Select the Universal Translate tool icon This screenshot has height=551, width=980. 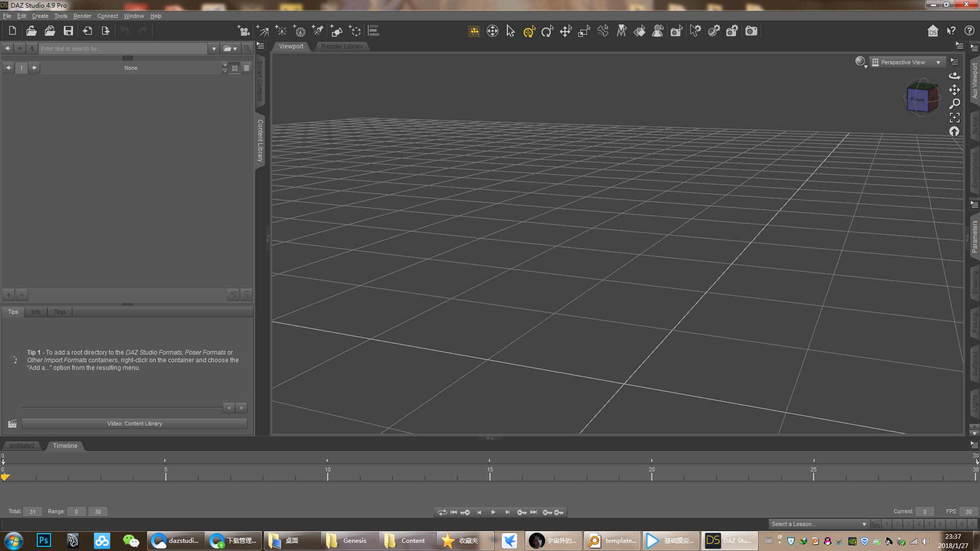point(566,32)
